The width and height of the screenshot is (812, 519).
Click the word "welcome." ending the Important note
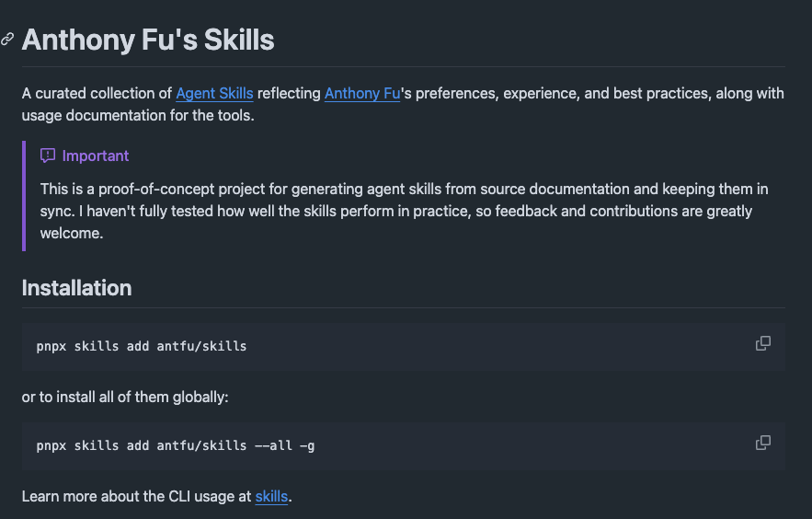(72, 233)
